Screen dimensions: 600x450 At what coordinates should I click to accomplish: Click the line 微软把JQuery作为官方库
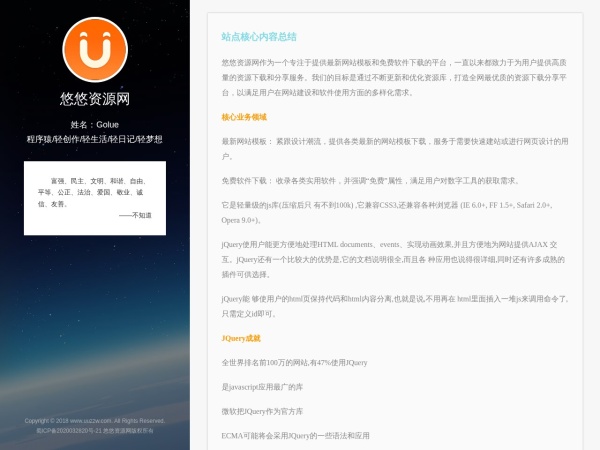coord(262,412)
